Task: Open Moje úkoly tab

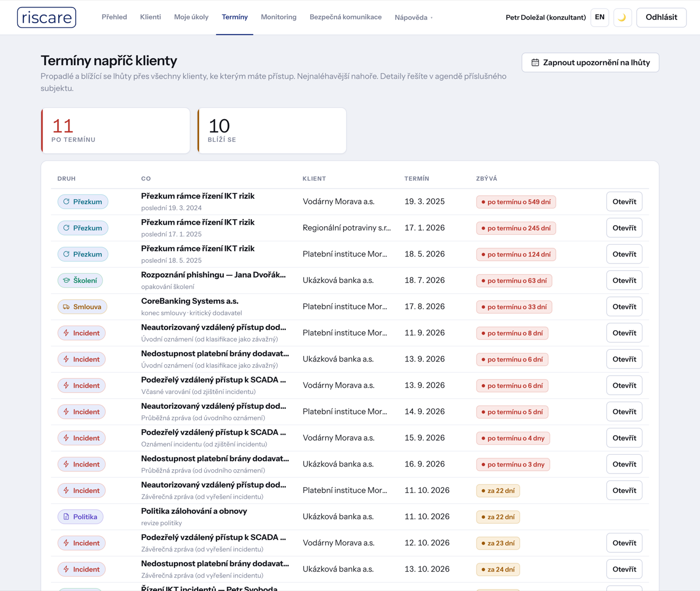Action: pos(191,17)
